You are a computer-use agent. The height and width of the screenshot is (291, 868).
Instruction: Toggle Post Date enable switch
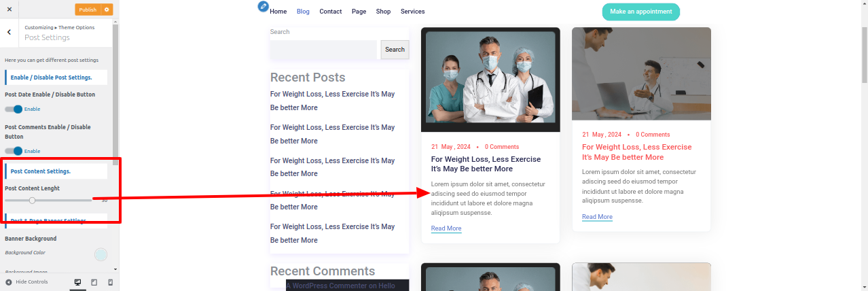tap(14, 109)
